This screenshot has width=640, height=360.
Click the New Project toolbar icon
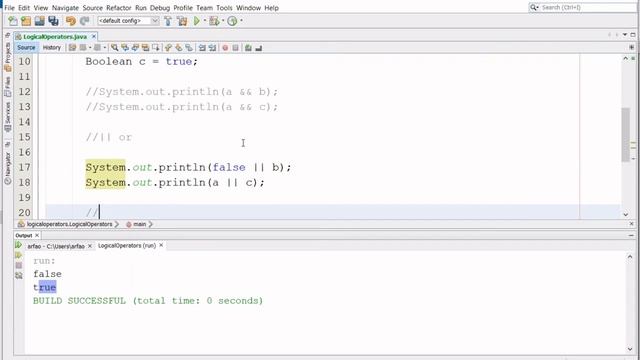click(26, 21)
